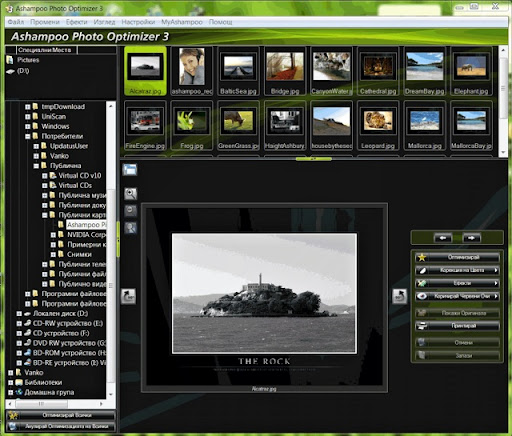
Task: Select the Cathedral.jpg thumbnail
Action: 378,71
